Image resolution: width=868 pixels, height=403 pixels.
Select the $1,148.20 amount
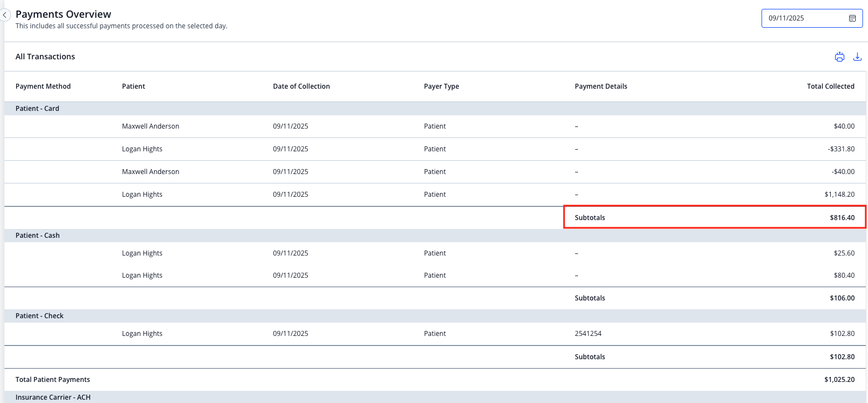(840, 195)
